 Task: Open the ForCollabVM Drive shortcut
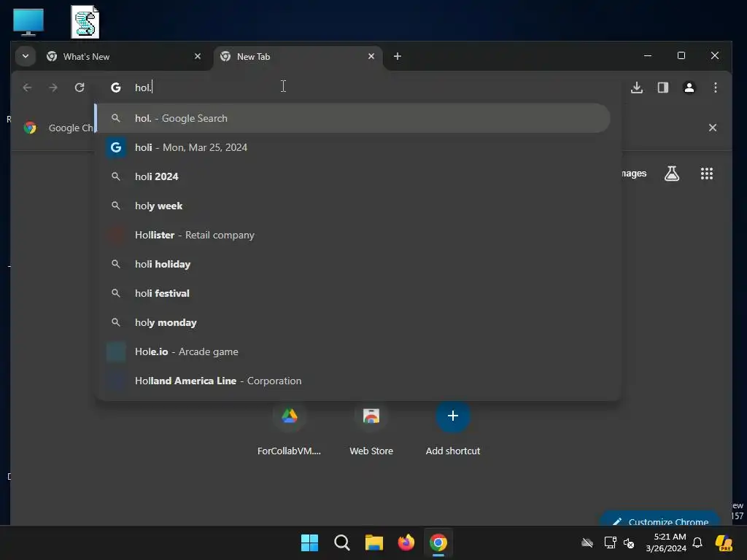pos(289,429)
